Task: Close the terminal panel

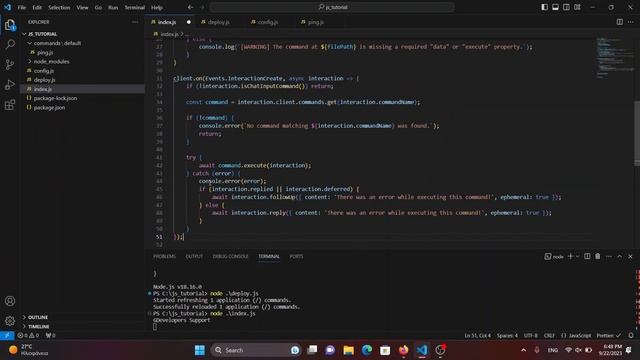Action: click(630, 256)
